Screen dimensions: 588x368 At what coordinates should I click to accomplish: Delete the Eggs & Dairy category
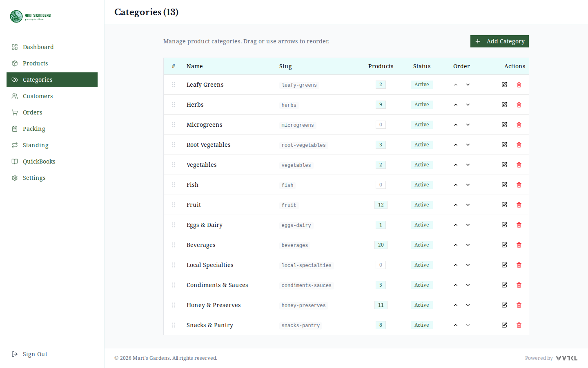point(519,225)
